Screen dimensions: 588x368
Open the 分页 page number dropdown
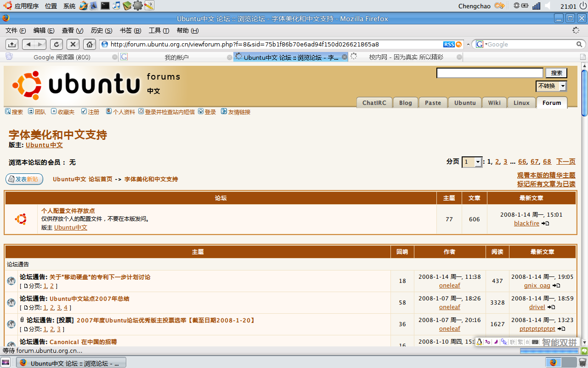tap(472, 162)
